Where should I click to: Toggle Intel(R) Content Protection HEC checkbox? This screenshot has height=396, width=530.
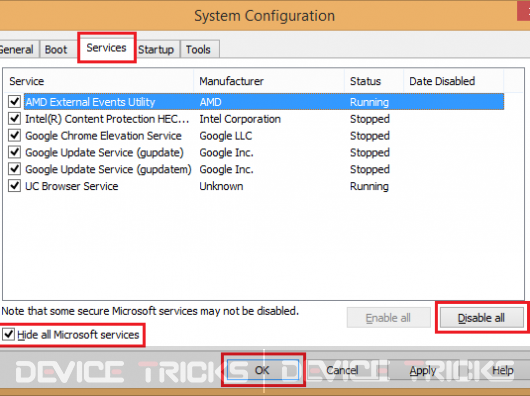coord(14,118)
